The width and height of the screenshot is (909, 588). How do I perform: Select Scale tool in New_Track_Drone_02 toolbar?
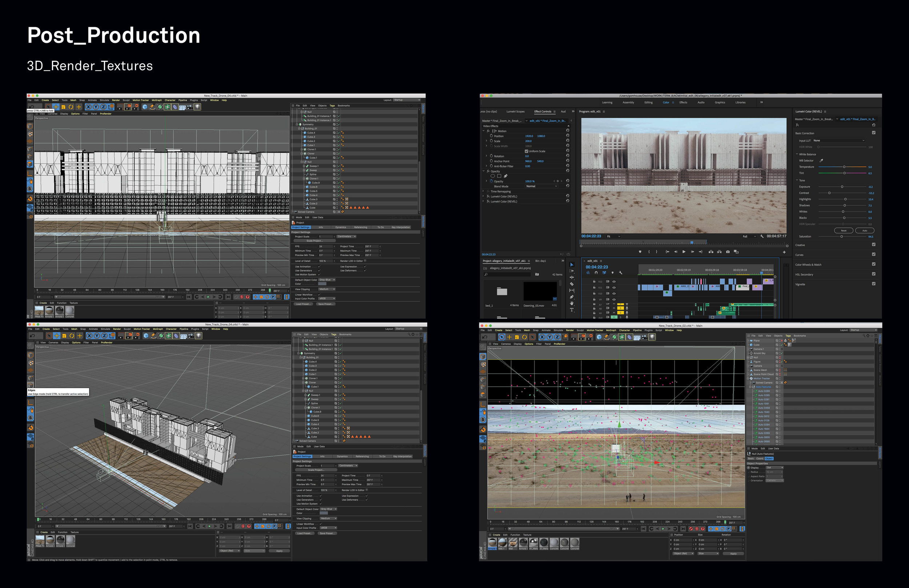[x=517, y=337]
